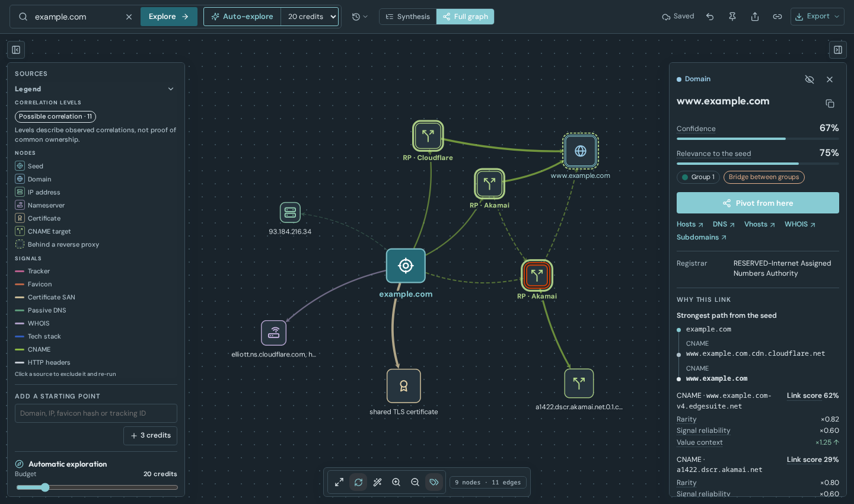
Task: Open the Subdomains link
Action: click(x=701, y=237)
